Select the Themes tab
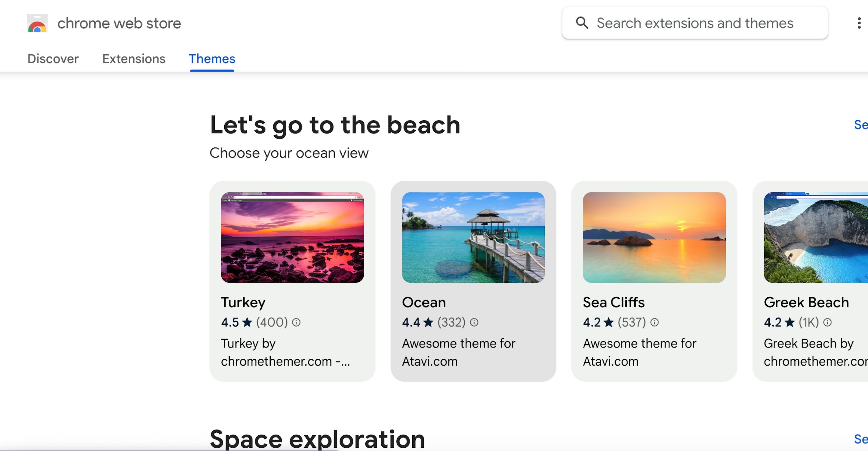The height and width of the screenshot is (451, 868). (212, 59)
